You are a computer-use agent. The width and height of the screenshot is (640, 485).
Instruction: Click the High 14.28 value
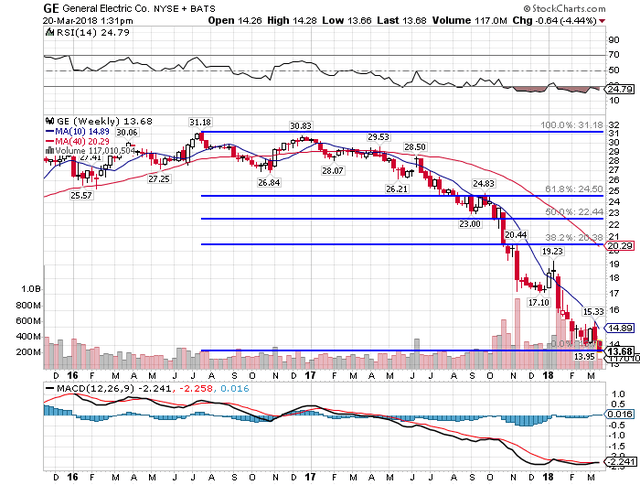click(x=292, y=20)
